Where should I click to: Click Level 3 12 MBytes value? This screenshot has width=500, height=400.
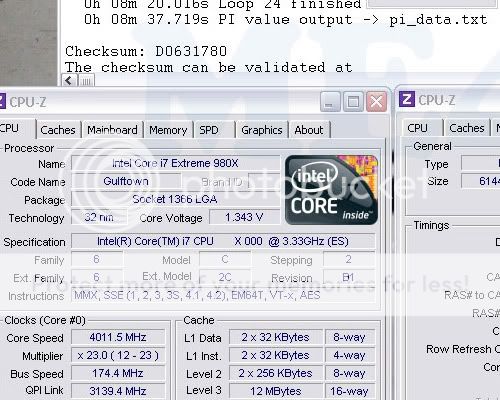point(276,391)
